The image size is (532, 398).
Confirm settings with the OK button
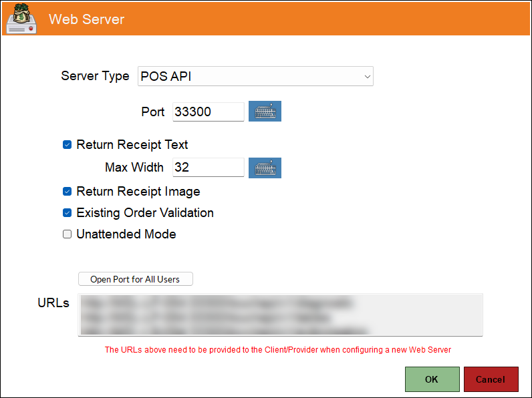[432, 379]
